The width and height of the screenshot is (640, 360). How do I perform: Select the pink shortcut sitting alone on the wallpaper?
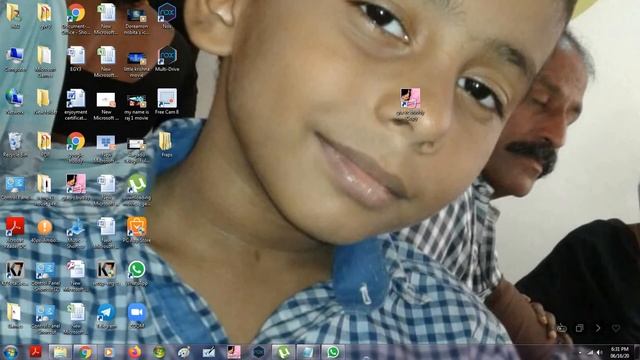tap(410, 104)
